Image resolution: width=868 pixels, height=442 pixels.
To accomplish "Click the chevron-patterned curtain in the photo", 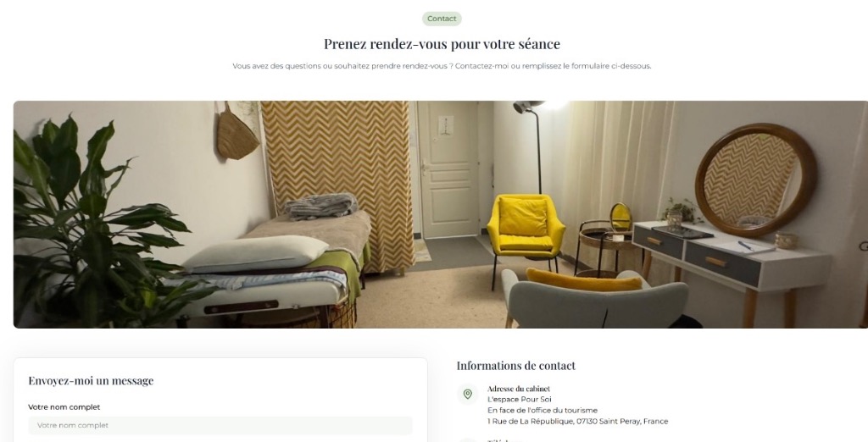I will click(337, 183).
